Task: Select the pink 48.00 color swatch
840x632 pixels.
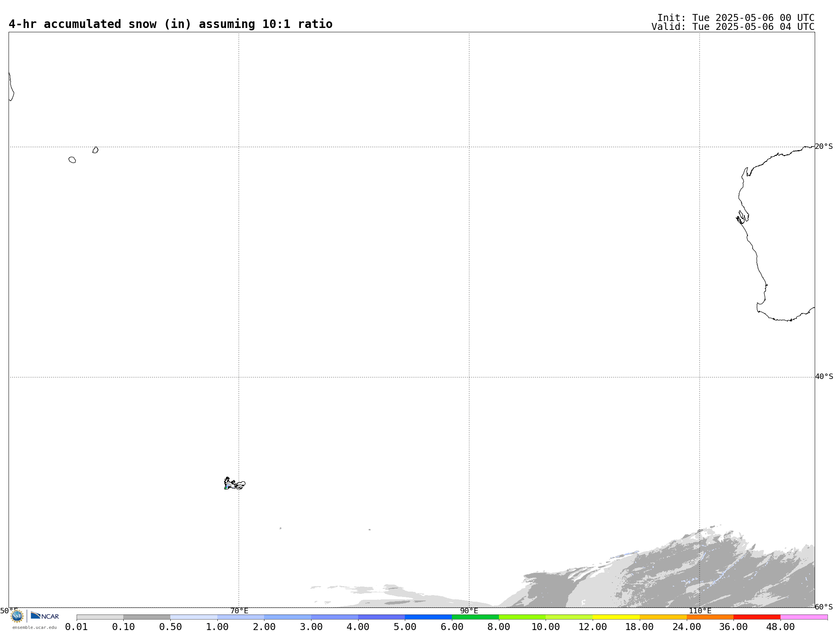Action: pyautogui.click(x=804, y=617)
